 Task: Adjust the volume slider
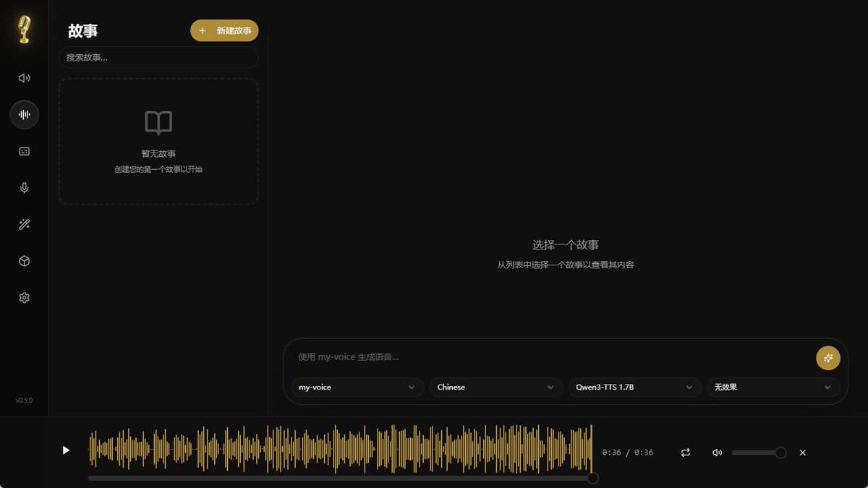759,453
